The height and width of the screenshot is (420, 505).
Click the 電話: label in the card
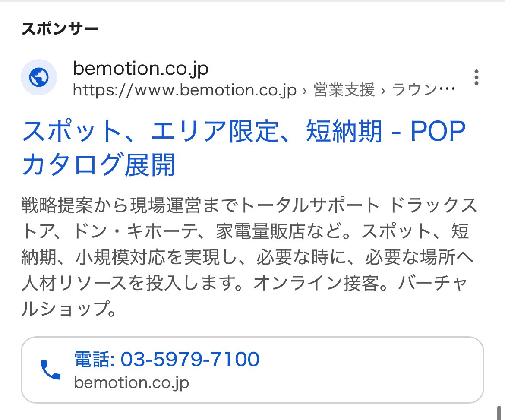[93, 359]
